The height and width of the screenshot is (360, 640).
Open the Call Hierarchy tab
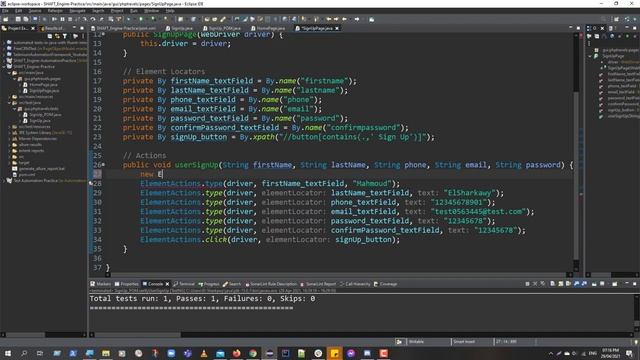pyautogui.click(x=355, y=284)
